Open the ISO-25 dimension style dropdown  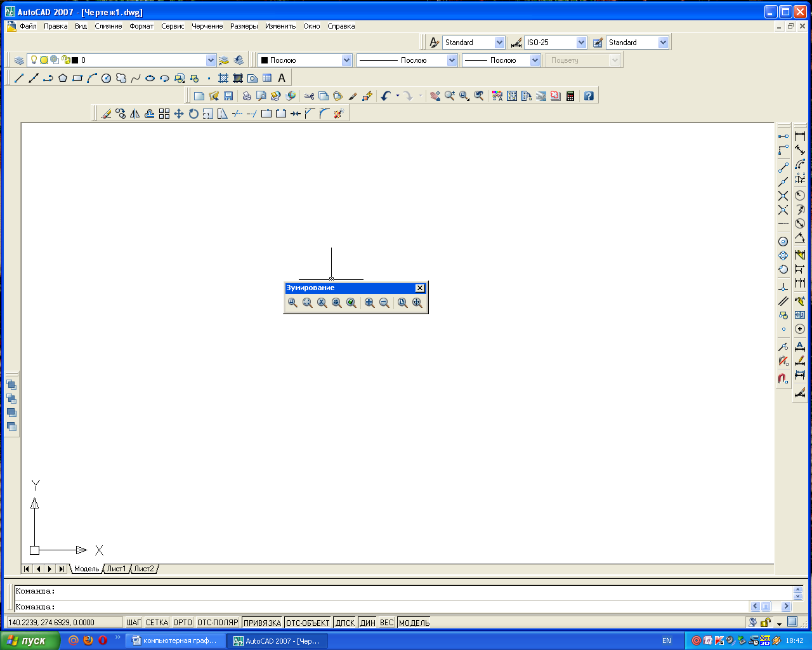[581, 43]
